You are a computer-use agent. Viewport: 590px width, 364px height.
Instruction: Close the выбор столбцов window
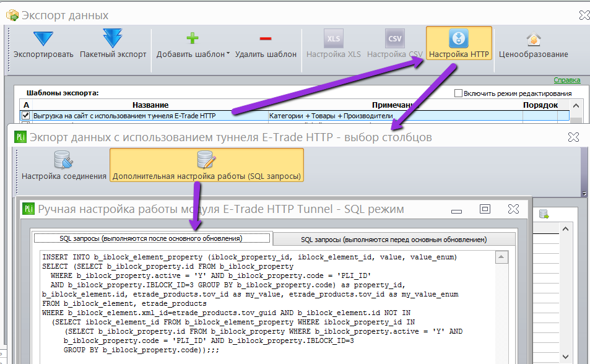click(573, 137)
